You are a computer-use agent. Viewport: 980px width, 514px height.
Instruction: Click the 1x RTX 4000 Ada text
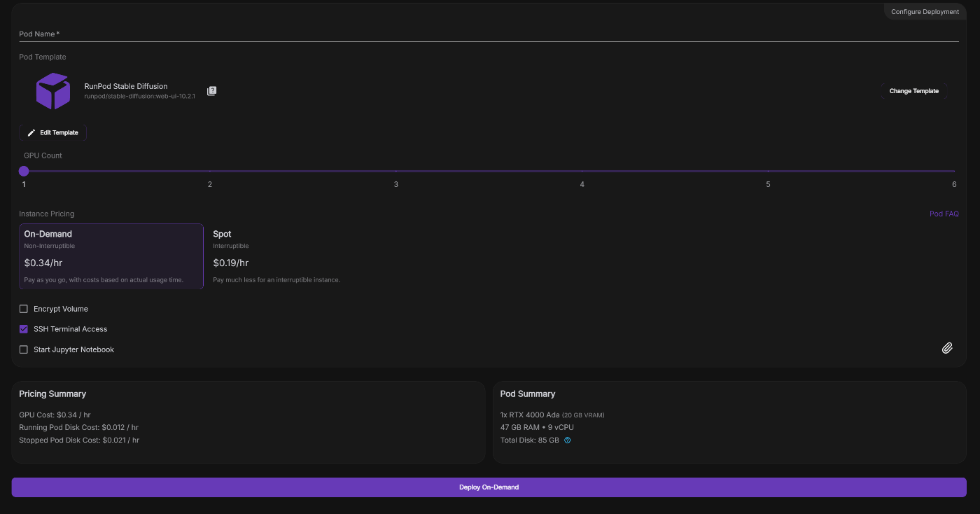(x=530, y=415)
